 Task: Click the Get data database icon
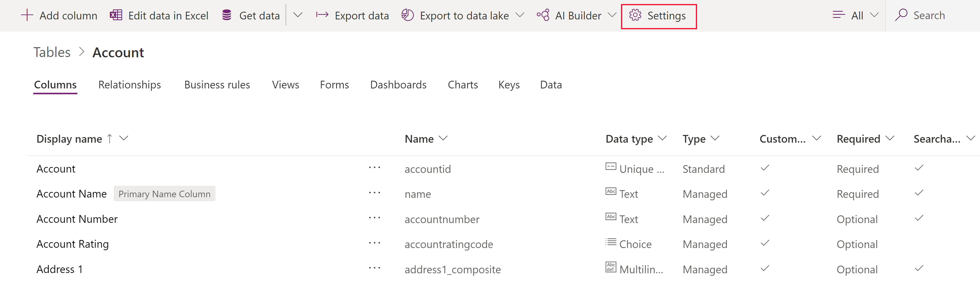pos(227,15)
